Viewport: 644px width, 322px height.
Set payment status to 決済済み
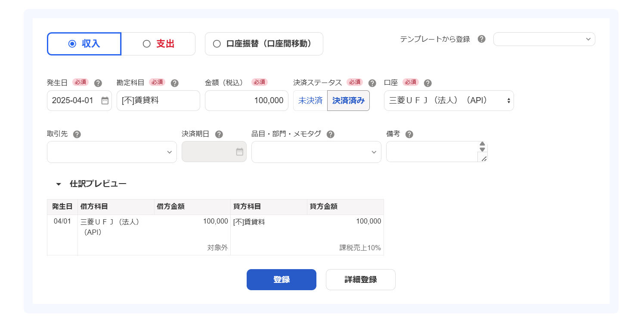(348, 101)
